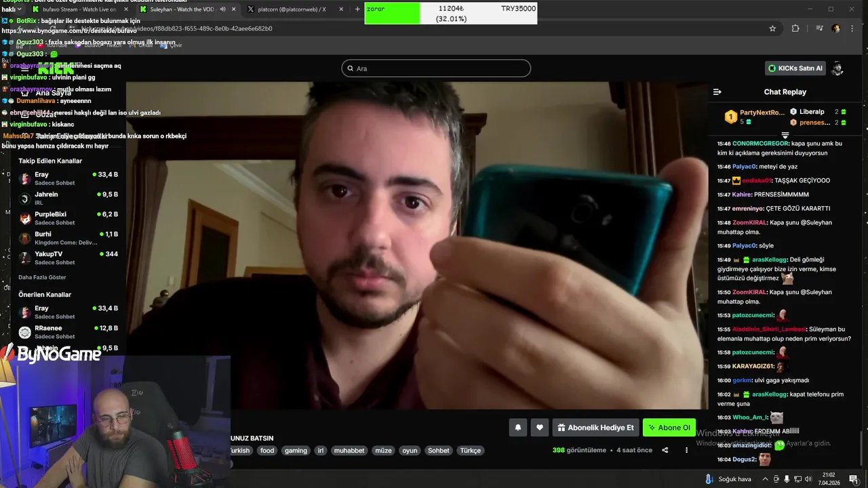The image size is (868, 488).
Task: Click the notification bell icon under the video
Action: tap(518, 428)
